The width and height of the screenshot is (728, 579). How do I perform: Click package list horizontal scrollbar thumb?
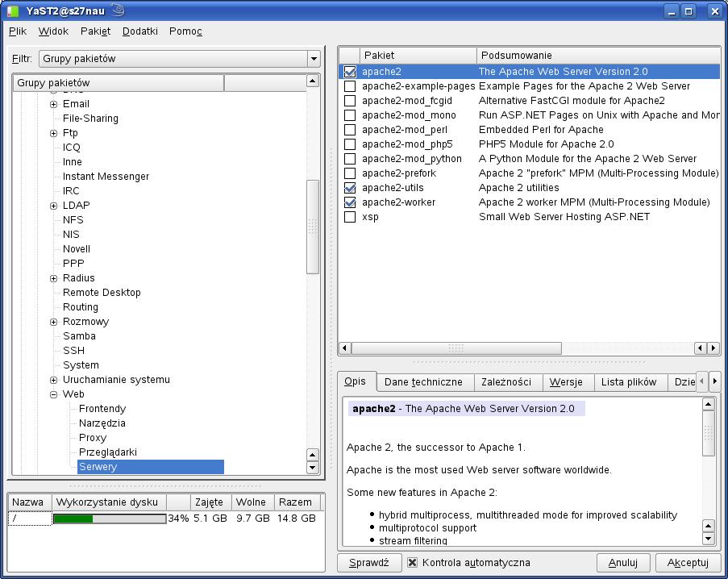click(456, 348)
